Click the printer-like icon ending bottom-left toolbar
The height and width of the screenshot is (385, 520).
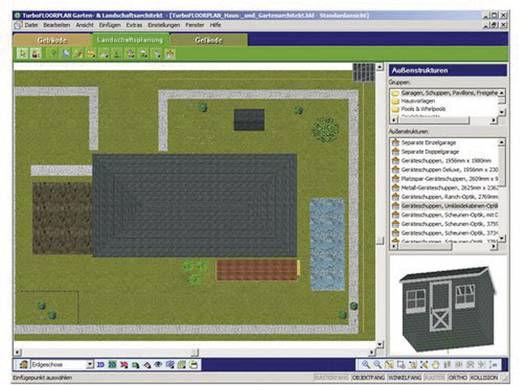coord(194,365)
